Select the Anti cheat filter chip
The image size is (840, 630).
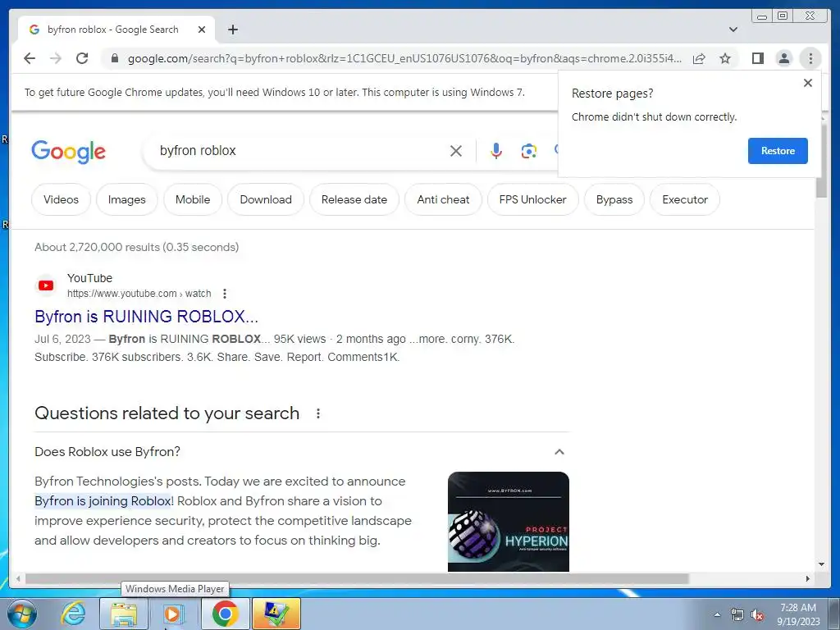[443, 200]
